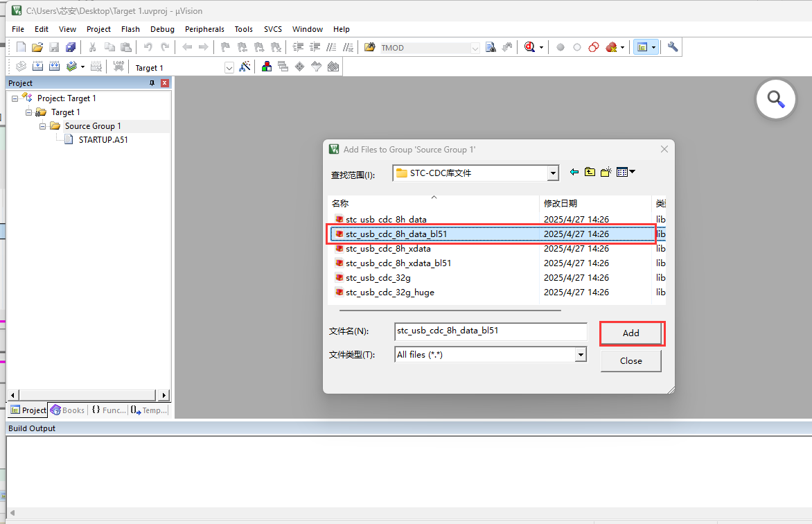Click the Manage Run-Time Environment diamond icon
The height and width of the screenshot is (524, 812).
click(x=300, y=67)
